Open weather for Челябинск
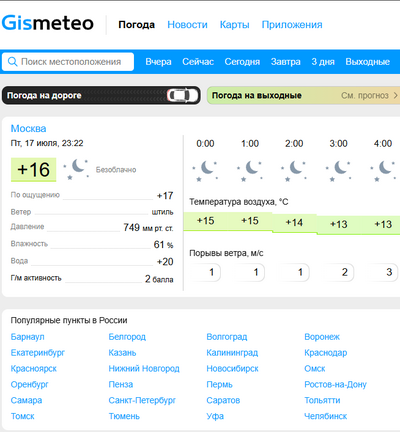Screen dimensions: 400x432 pyautogui.click(x=326, y=416)
